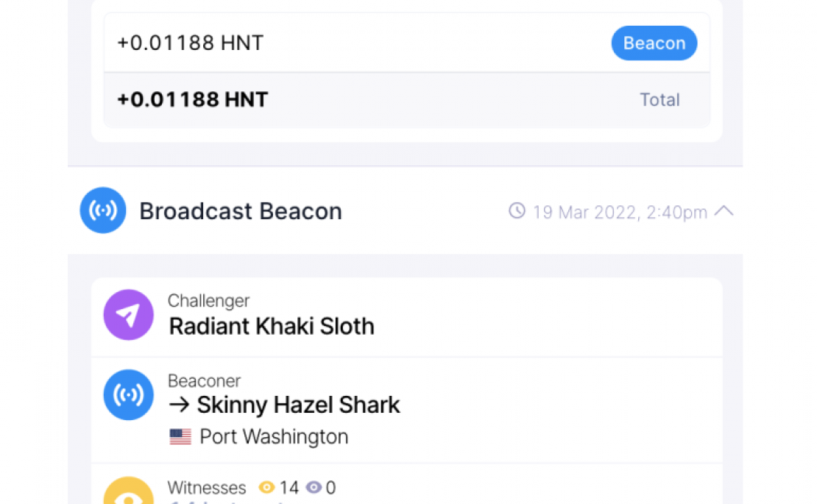Click the blue Beaconer broadcast icon

[x=128, y=394]
